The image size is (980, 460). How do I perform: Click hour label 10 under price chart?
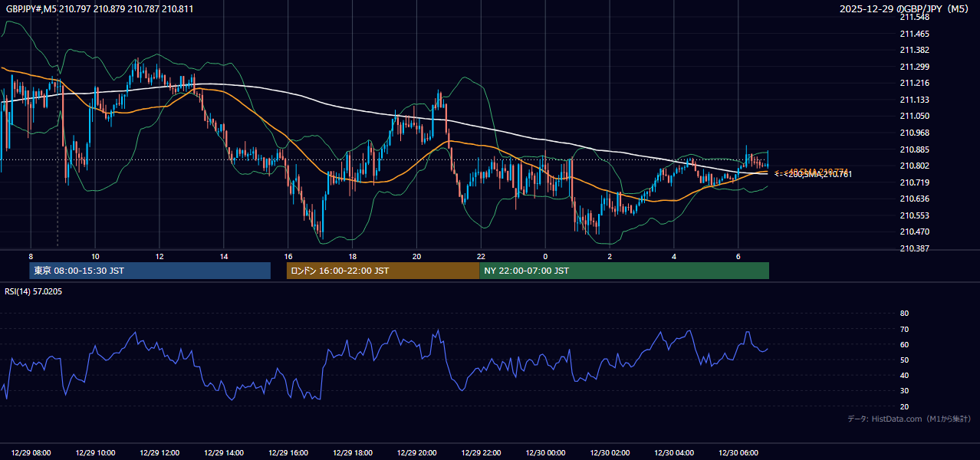pyautogui.click(x=95, y=256)
